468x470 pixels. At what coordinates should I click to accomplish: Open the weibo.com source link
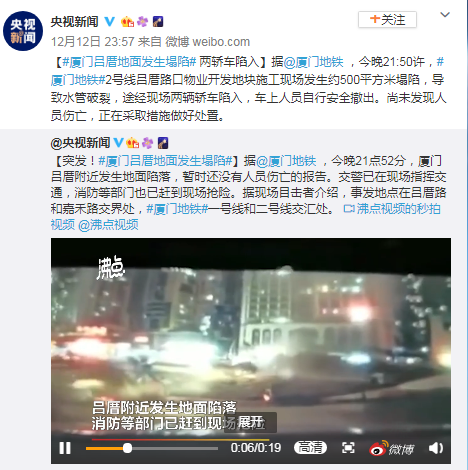tap(221, 42)
